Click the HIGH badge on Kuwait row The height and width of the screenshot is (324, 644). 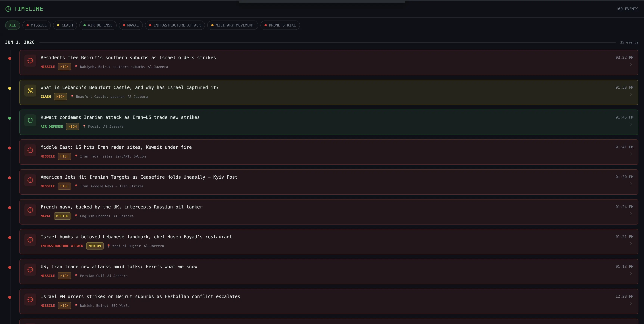point(72,127)
